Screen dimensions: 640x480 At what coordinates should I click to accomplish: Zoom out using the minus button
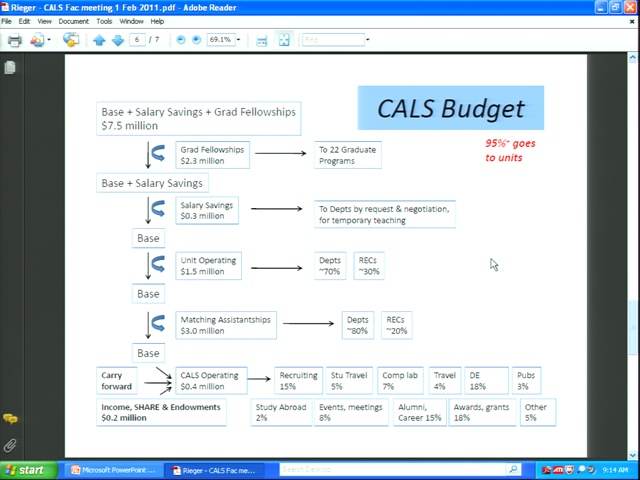[x=181, y=40]
